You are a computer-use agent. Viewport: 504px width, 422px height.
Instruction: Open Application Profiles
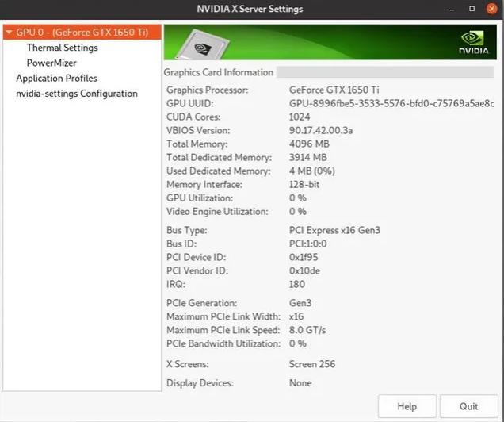pos(56,79)
